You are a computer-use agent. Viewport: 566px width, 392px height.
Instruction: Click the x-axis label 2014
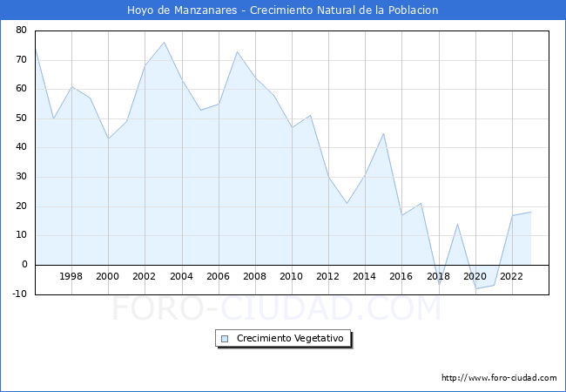pyautogui.click(x=365, y=276)
